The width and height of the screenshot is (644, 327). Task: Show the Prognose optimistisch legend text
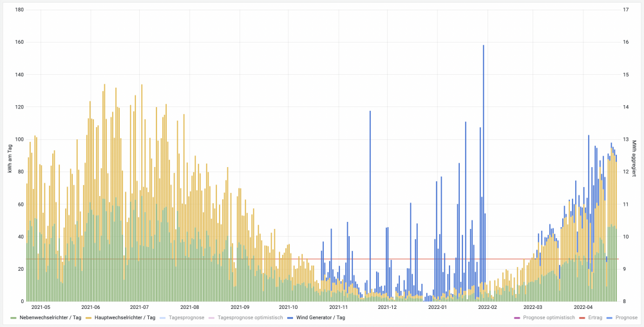point(548,318)
